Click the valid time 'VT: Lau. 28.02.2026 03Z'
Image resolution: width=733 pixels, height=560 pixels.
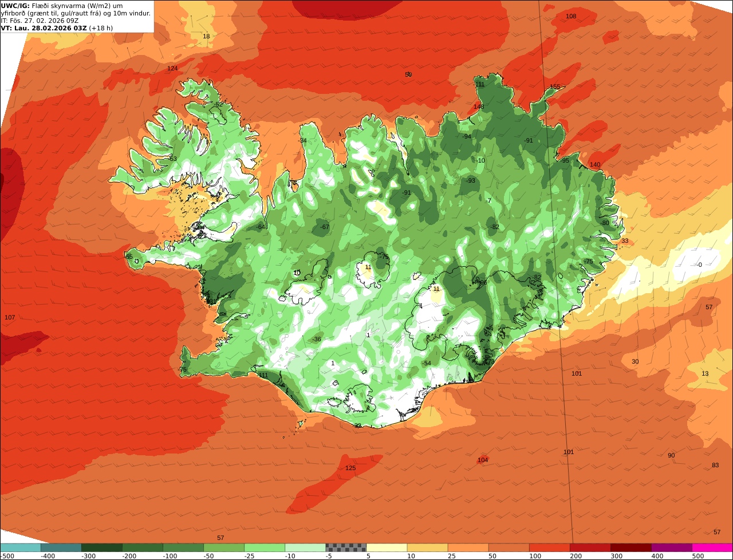click(44, 28)
